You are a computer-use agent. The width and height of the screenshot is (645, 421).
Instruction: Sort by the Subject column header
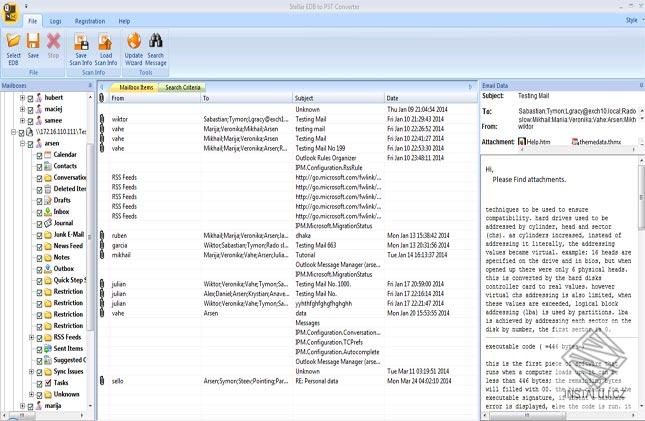pos(338,98)
